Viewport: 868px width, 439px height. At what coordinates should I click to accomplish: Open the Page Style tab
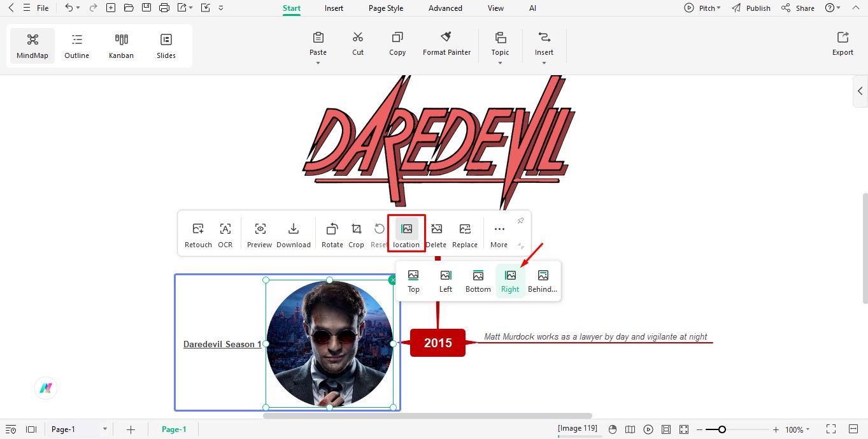tap(386, 8)
